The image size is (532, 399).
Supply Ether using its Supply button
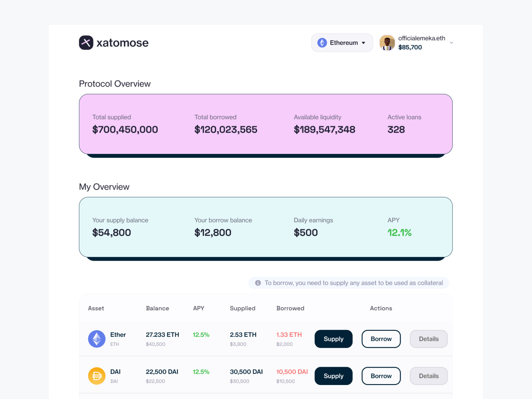click(333, 339)
